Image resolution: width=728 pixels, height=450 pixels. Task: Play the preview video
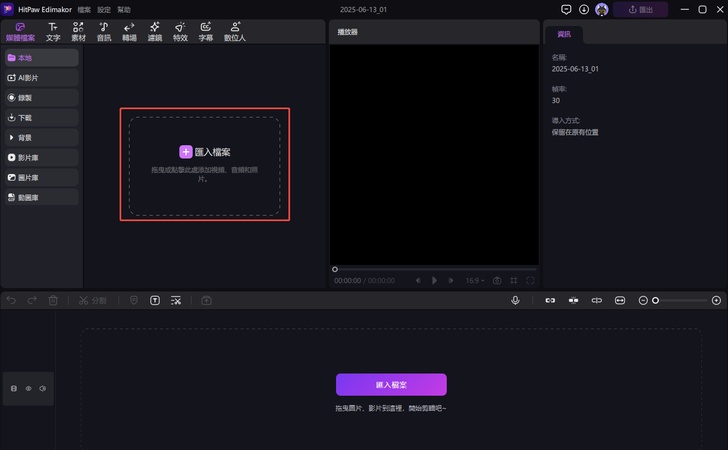click(x=434, y=280)
